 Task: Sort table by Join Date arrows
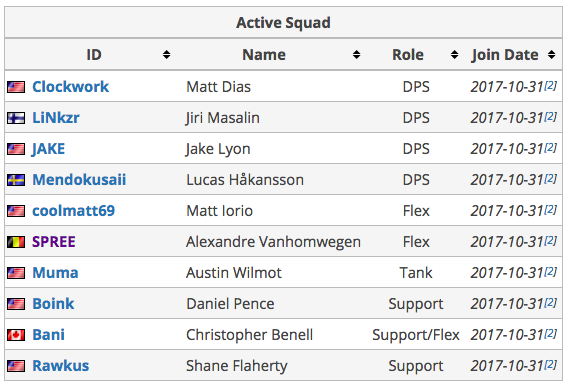tap(552, 55)
